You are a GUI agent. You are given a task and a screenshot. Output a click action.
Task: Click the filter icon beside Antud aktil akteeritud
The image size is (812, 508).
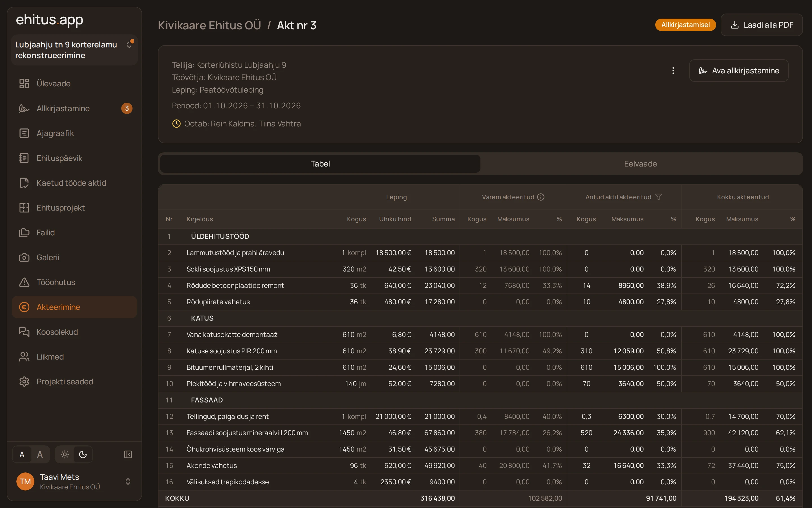pos(658,197)
